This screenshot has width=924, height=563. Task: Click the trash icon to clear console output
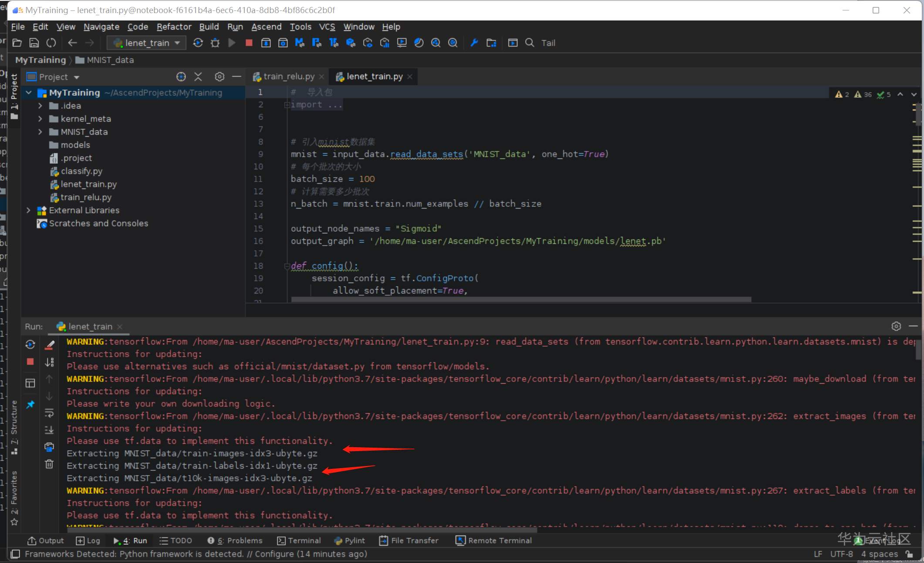49,464
